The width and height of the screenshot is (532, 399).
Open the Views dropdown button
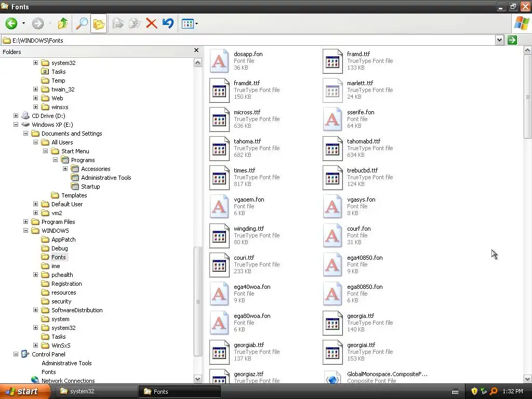pyautogui.click(x=190, y=23)
